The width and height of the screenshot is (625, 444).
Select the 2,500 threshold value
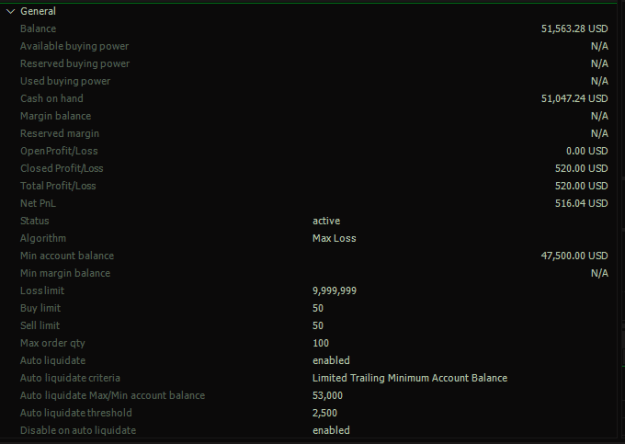(x=324, y=413)
